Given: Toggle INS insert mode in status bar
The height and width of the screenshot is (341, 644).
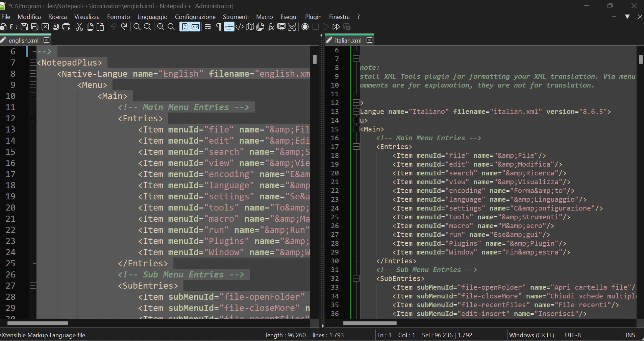Looking at the screenshot, I should point(630,335).
